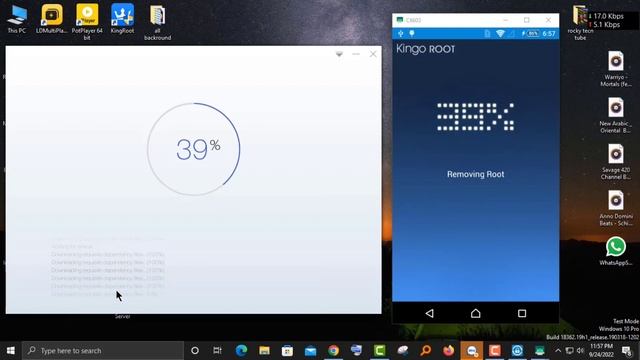Select the Warriyo - Mortals audio file
Image resolution: width=640 pixels, height=360 pixels.
coord(616,69)
